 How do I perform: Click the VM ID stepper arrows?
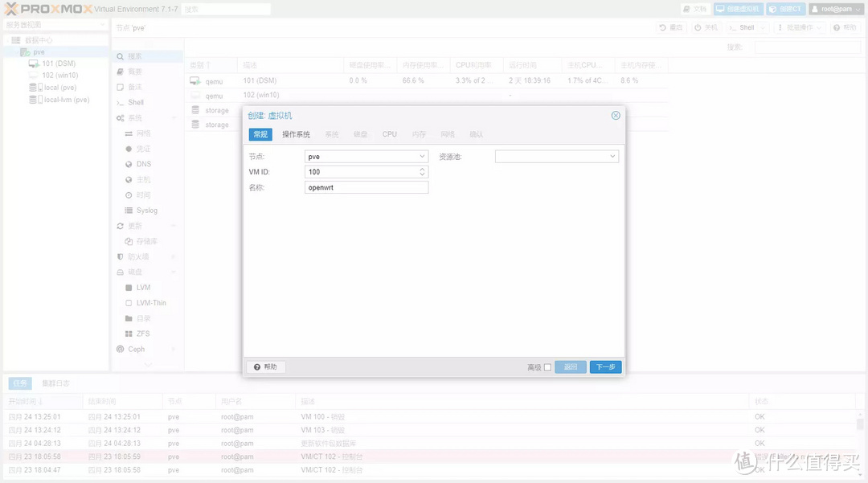click(422, 172)
